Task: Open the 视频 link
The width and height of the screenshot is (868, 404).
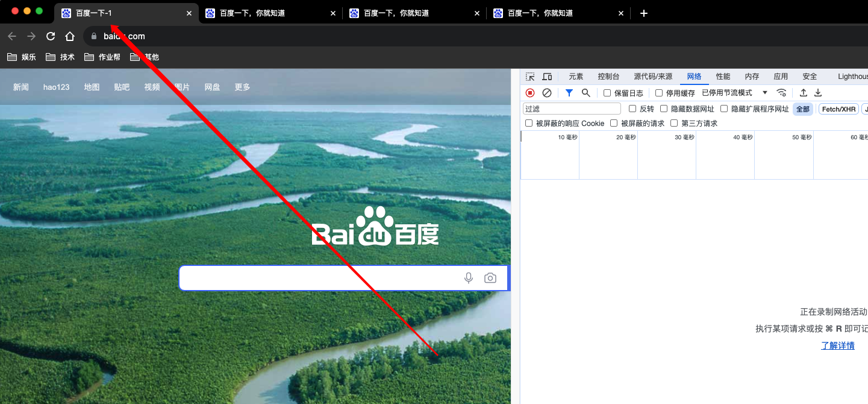Action: tap(152, 87)
